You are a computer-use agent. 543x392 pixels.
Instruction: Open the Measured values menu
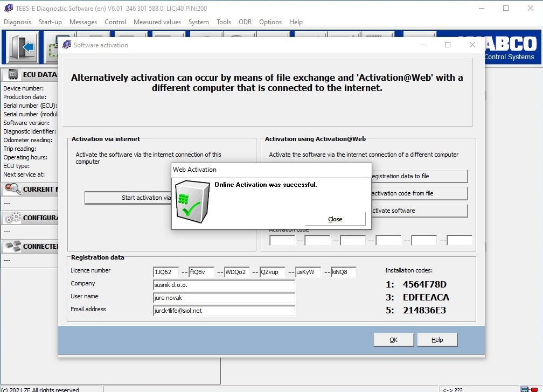coord(157,22)
